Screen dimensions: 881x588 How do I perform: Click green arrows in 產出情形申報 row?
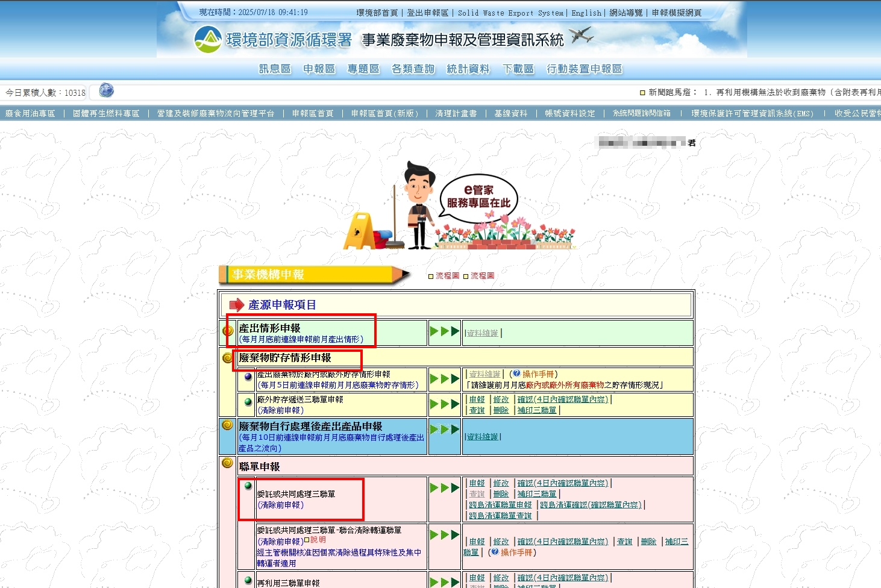(444, 331)
